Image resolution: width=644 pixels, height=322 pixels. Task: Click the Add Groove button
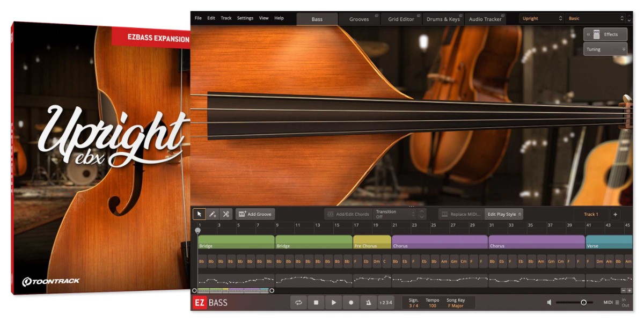(x=255, y=214)
